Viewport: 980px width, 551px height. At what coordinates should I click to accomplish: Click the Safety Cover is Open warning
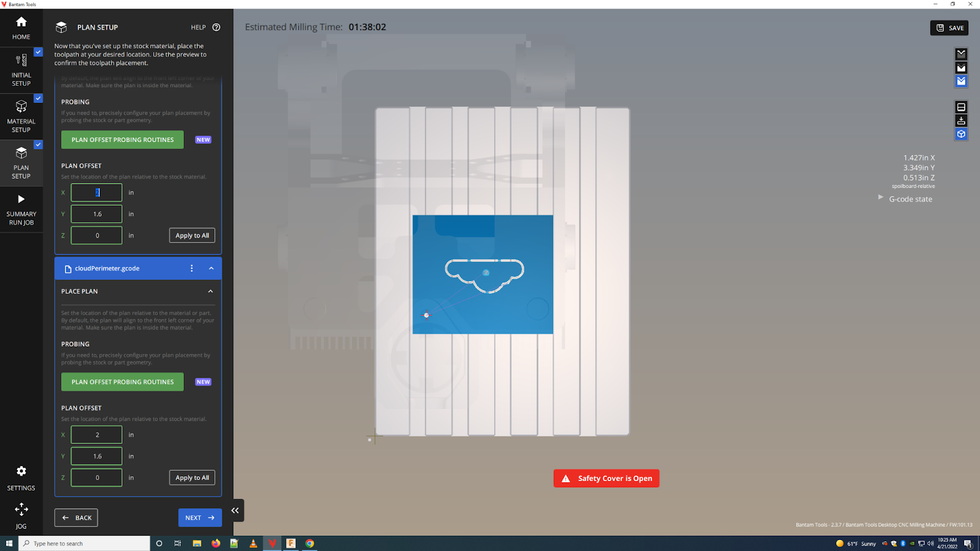tap(606, 479)
